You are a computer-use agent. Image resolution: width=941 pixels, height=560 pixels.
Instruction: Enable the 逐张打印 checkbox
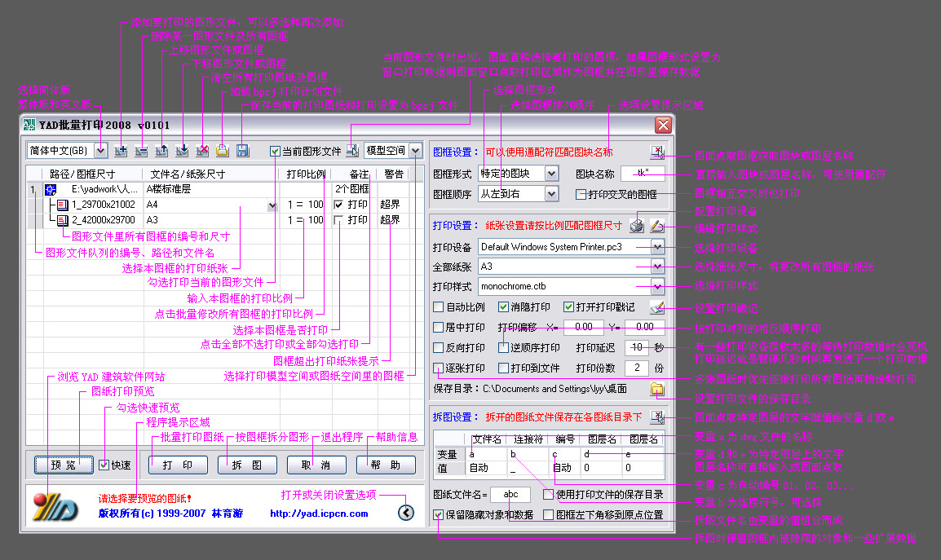click(x=438, y=368)
